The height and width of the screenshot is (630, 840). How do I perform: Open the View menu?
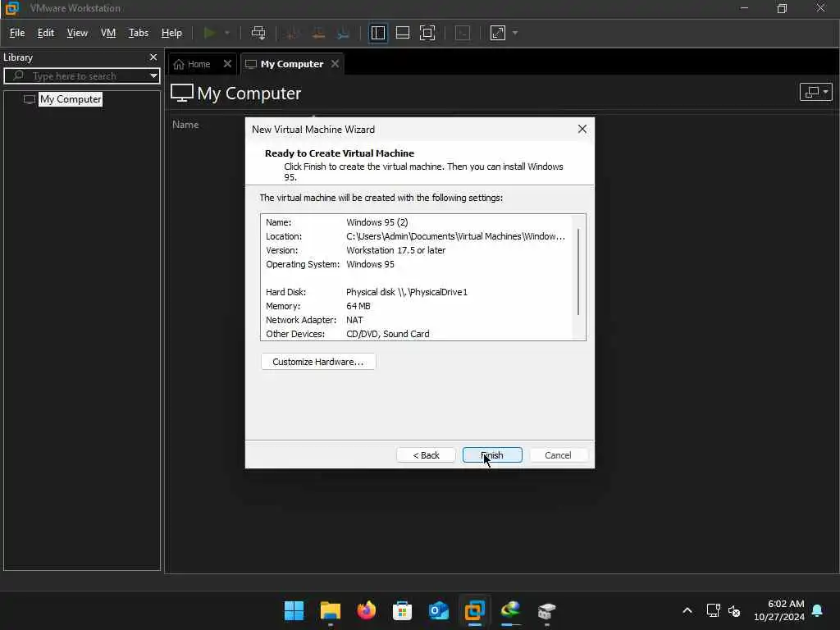click(77, 33)
